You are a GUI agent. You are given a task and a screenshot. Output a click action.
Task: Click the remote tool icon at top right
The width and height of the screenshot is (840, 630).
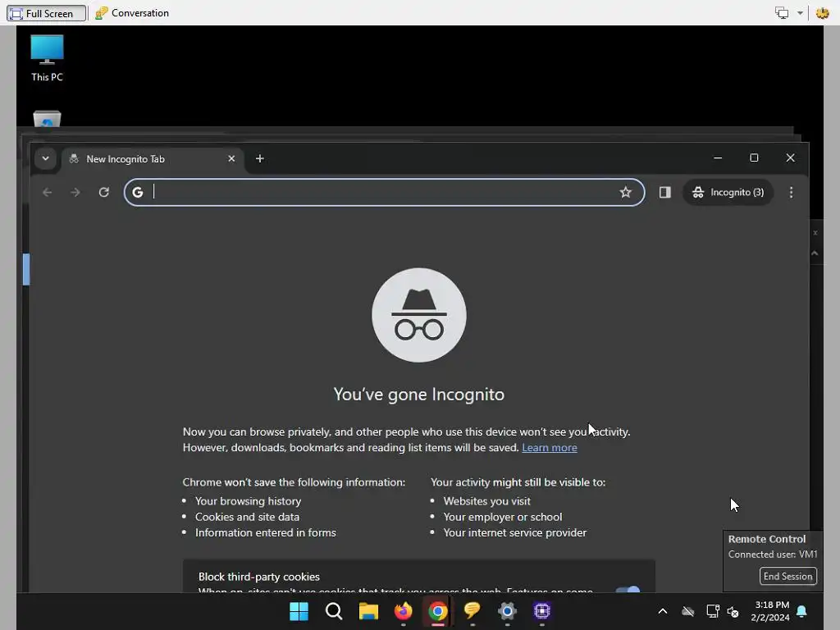point(822,13)
